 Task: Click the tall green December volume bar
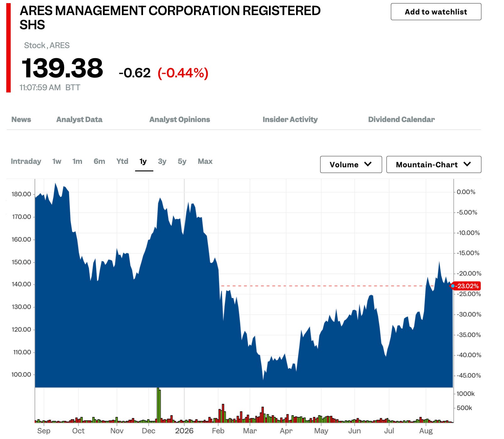(158, 405)
